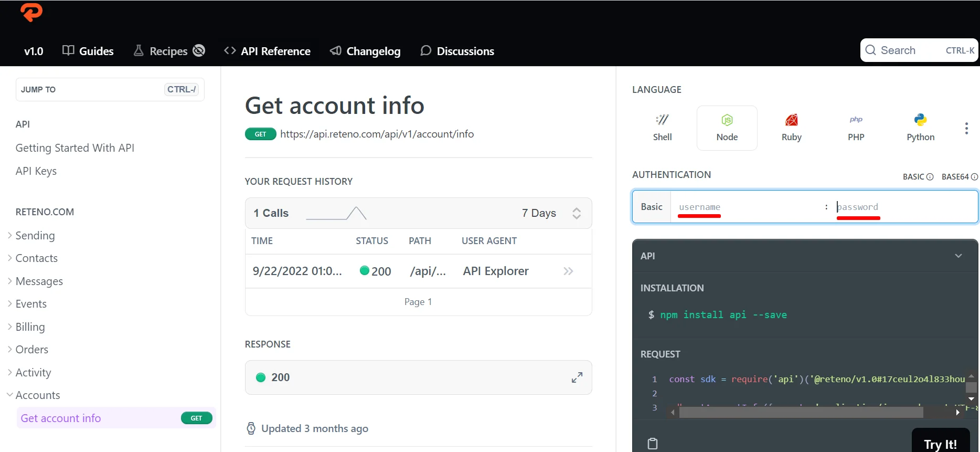Open more languages menu

966,129
